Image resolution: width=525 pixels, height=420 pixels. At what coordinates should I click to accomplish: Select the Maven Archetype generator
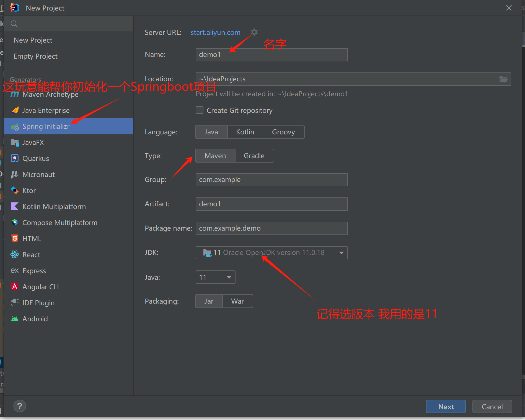[x=50, y=94]
